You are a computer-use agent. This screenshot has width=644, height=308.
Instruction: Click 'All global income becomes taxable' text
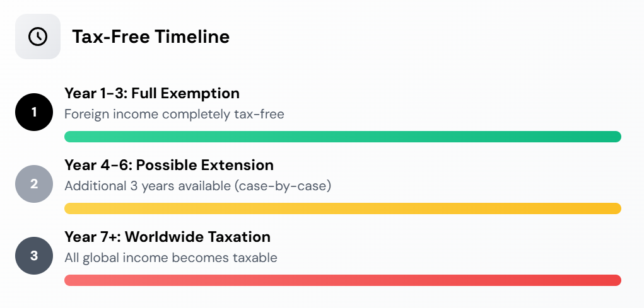coord(170,258)
